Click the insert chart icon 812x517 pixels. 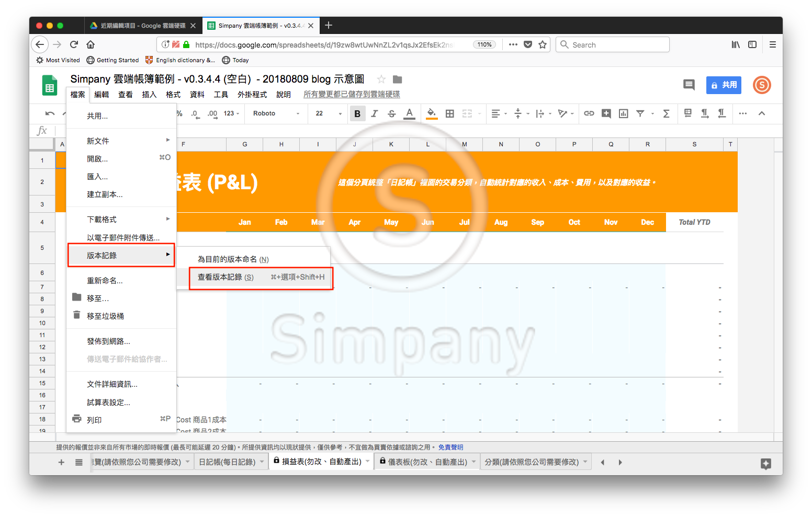[624, 113]
